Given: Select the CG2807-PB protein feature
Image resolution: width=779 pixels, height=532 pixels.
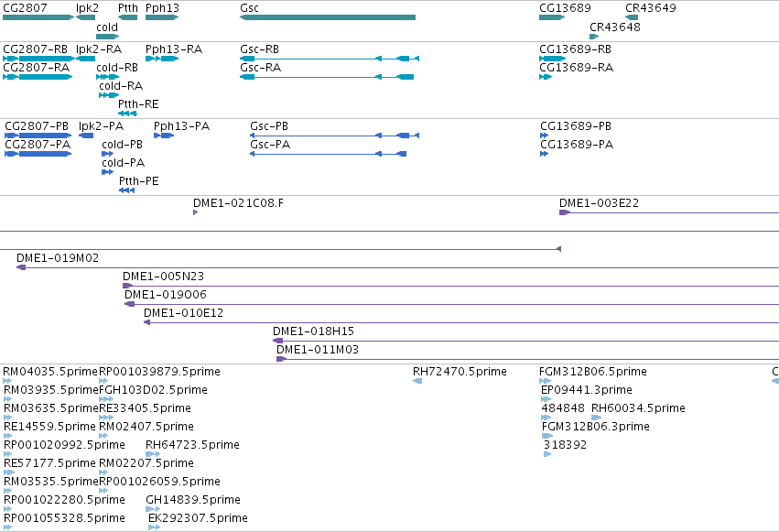Looking at the screenshot, I should coord(38,136).
